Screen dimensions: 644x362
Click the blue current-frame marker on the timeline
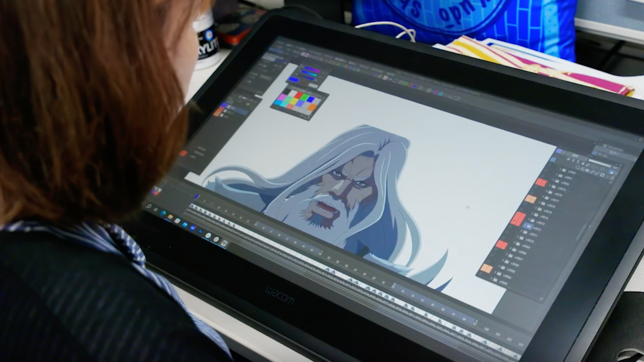(197, 196)
